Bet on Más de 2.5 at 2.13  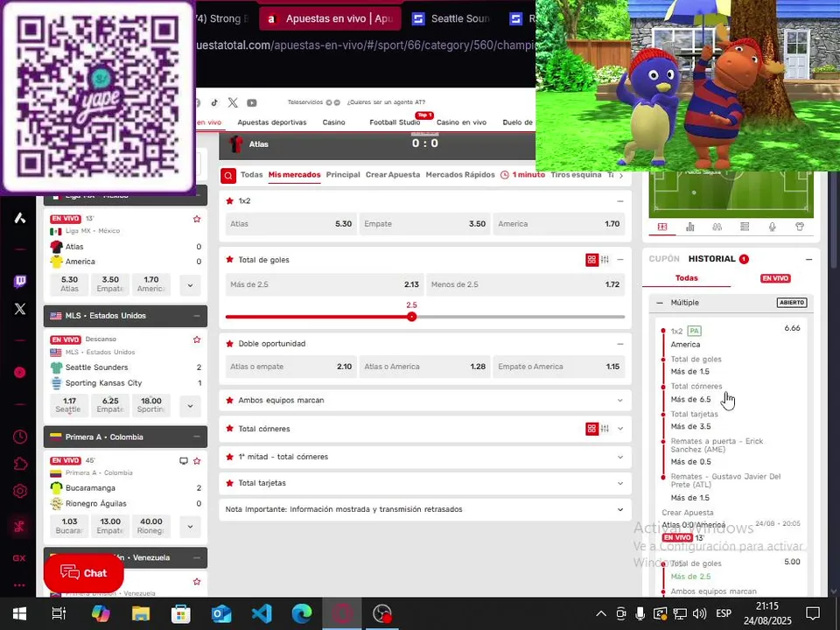click(325, 284)
